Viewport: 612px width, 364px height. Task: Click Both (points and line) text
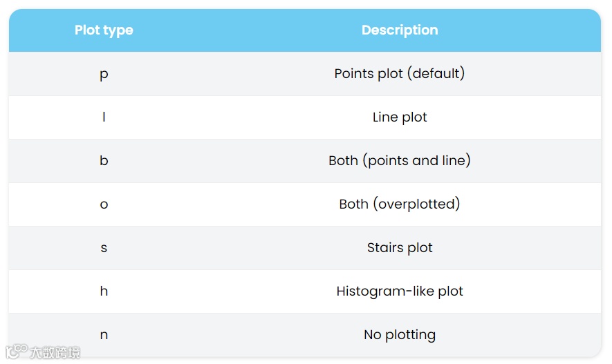(400, 160)
